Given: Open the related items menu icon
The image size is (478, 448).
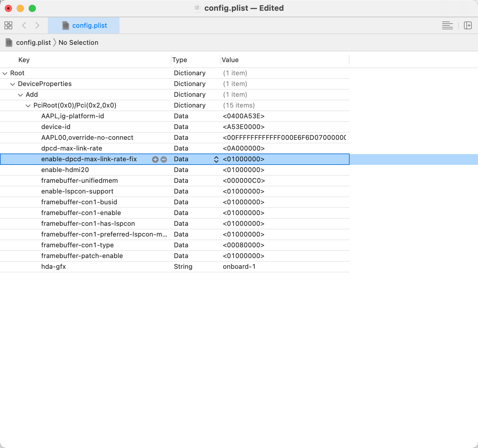Looking at the screenshot, I should click(x=8, y=25).
